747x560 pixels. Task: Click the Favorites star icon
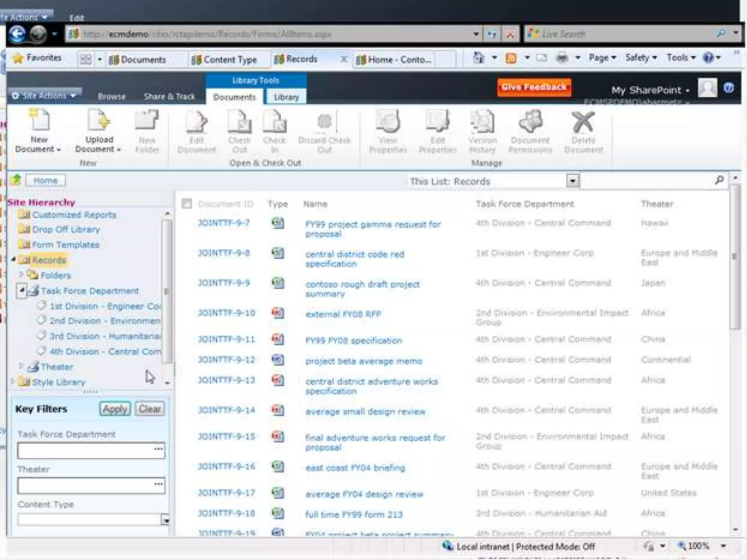pos(18,58)
